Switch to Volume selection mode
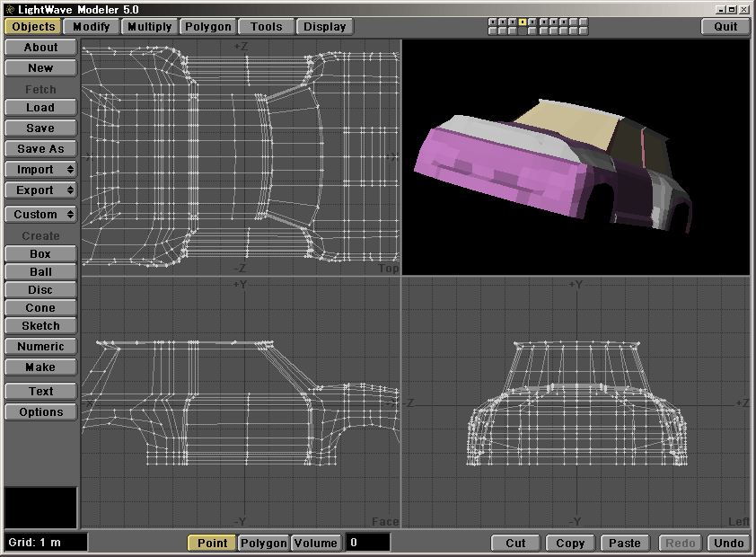This screenshot has width=756, height=557. click(x=316, y=543)
